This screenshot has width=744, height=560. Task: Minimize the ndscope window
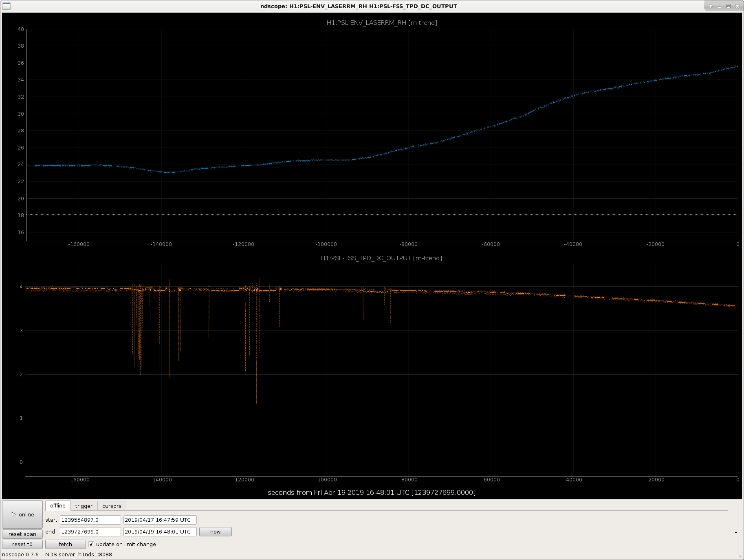click(x=720, y=6)
